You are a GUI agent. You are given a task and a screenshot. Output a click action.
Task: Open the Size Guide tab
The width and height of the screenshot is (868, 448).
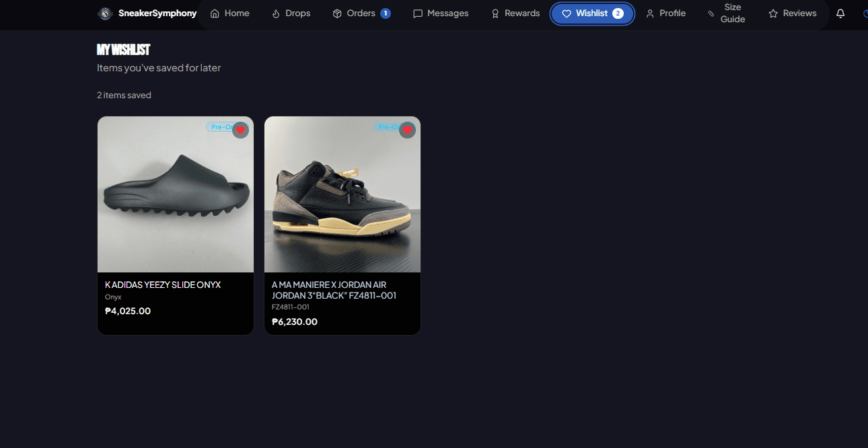(727, 13)
